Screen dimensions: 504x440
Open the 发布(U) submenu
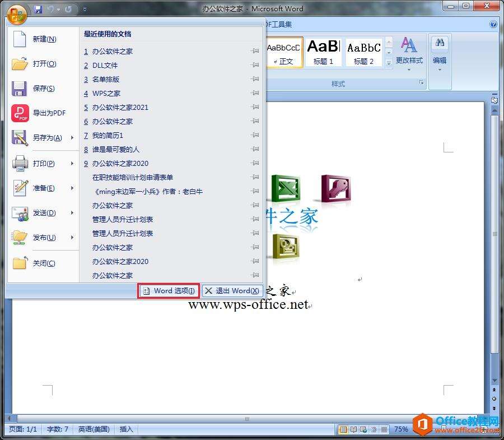click(x=43, y=238)
